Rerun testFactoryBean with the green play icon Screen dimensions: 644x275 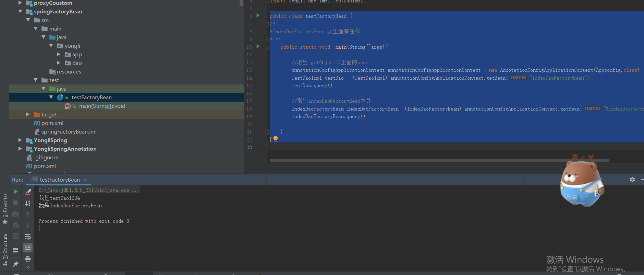coord(15,192)
